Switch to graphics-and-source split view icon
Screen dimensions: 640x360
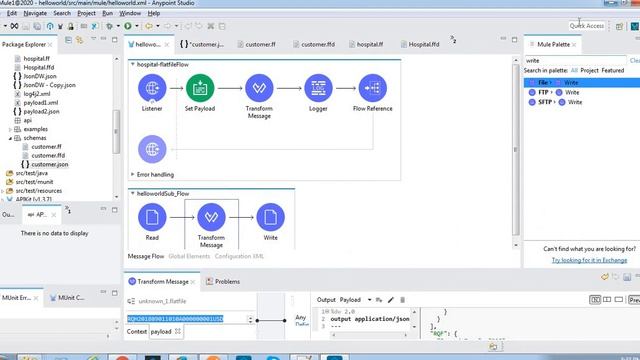pyautogui.click(x=595, y=300)
